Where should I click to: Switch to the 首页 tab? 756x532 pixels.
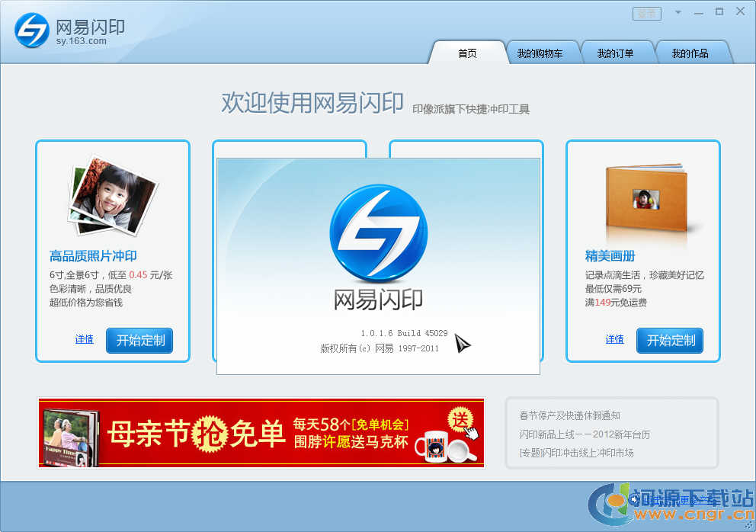coord(467,53)
